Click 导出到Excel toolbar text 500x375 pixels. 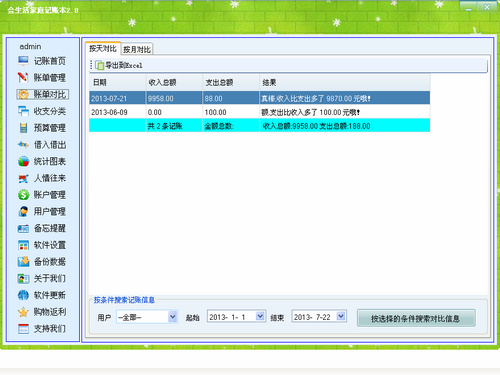point(124,65)
